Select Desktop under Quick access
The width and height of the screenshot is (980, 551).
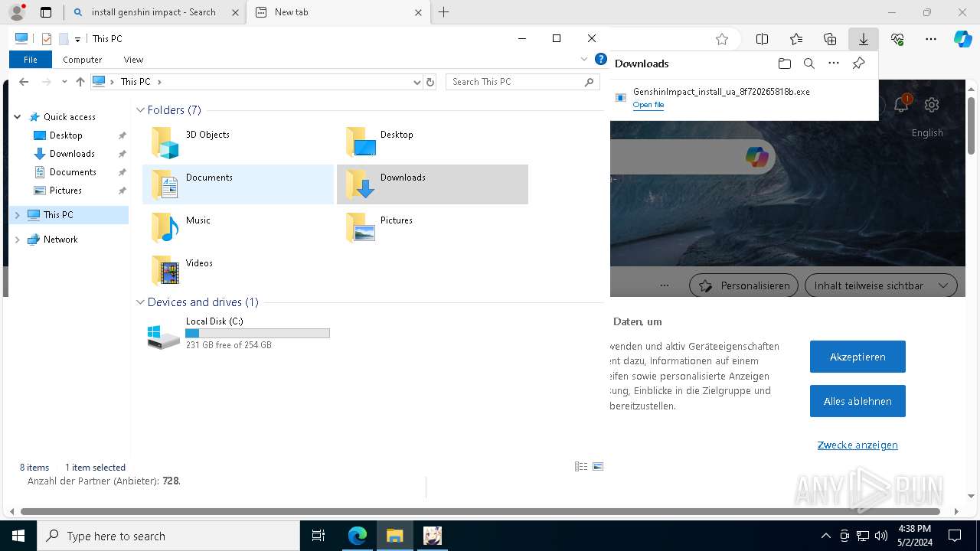coord(66,135)
